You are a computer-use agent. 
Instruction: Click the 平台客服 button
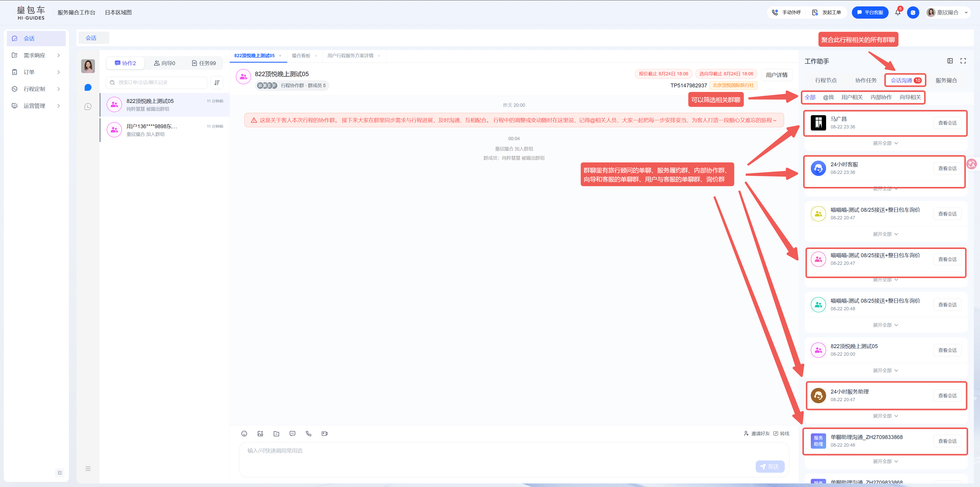pos(870,13)
